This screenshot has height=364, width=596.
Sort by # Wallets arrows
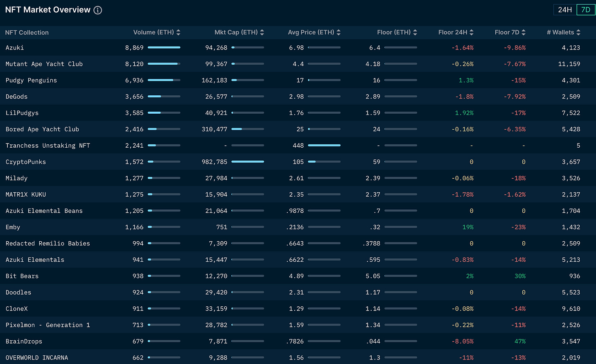[x=578, y=32]
